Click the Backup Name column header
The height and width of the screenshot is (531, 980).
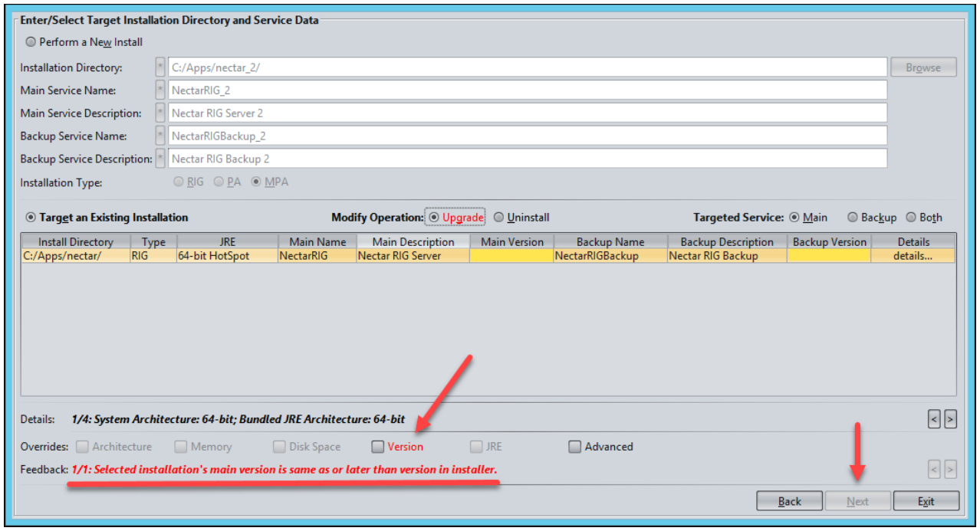point(610,242)
